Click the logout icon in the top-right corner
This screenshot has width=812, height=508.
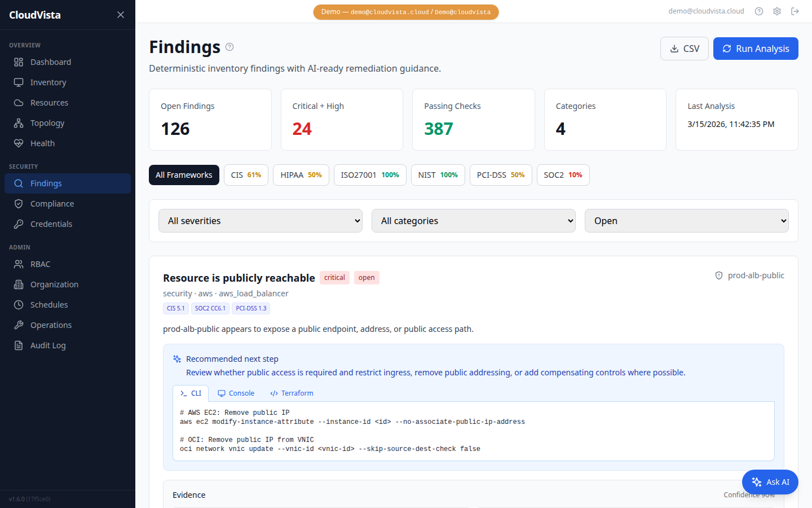[795, 11]
